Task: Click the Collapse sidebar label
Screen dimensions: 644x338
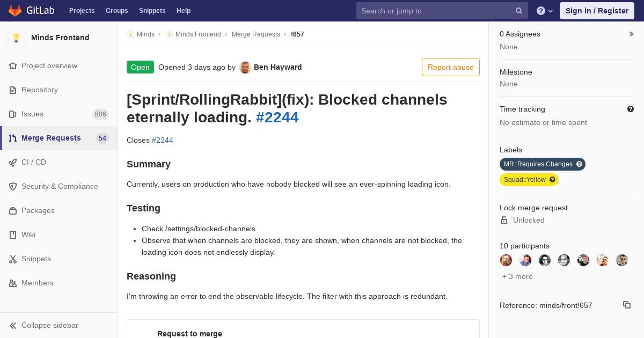Action: [50, 325]
